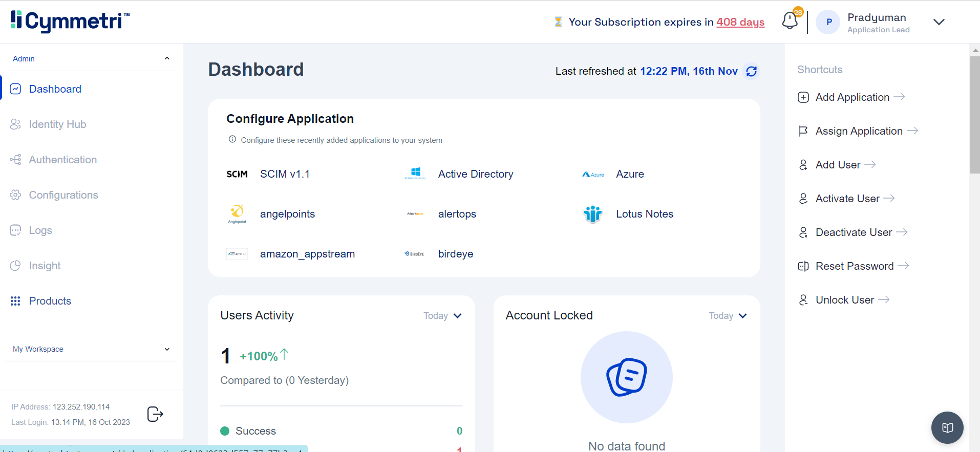Screen dimensions: 980x452
Task: Open Identity Hub from sidebar
Action: click(57, 124)
